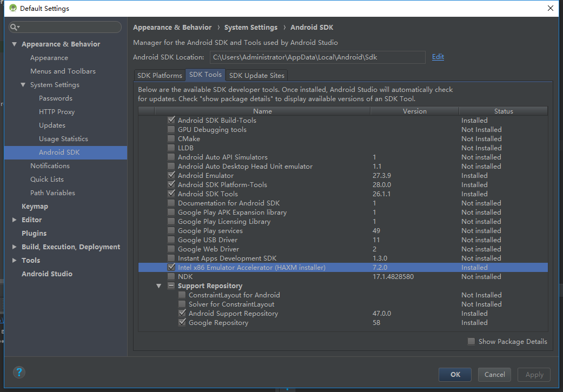Open Menus and Toolbars settings
The height and width of the screenshot is (392, 563).
coord(63,71)
